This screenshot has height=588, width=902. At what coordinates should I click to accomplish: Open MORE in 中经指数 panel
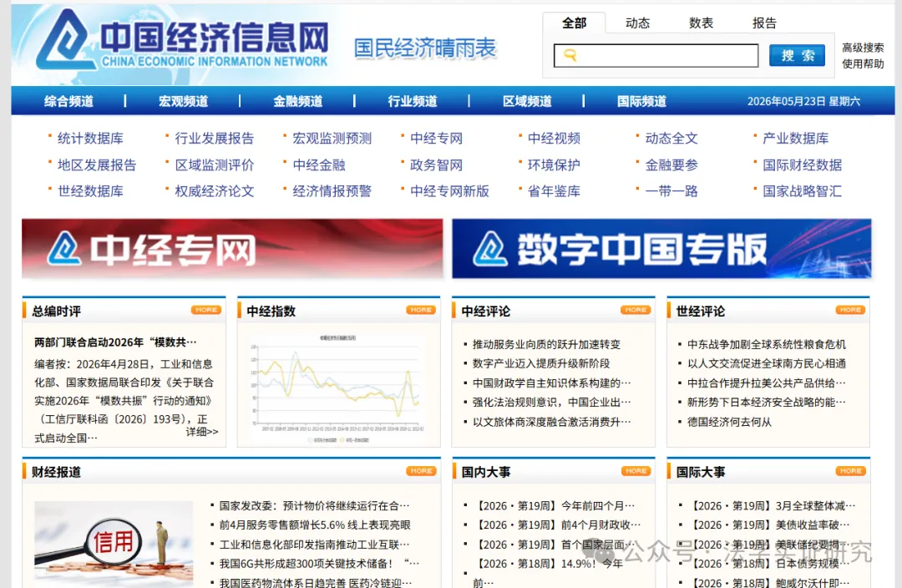pos(421,310)
